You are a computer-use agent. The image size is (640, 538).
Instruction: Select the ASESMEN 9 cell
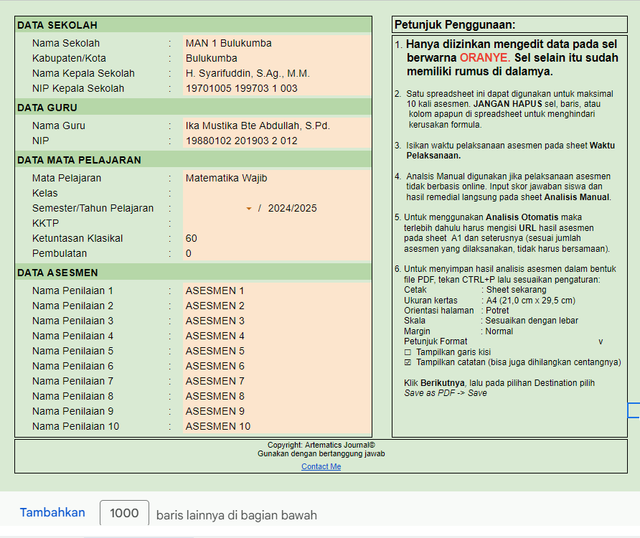[x=277, y=411]
